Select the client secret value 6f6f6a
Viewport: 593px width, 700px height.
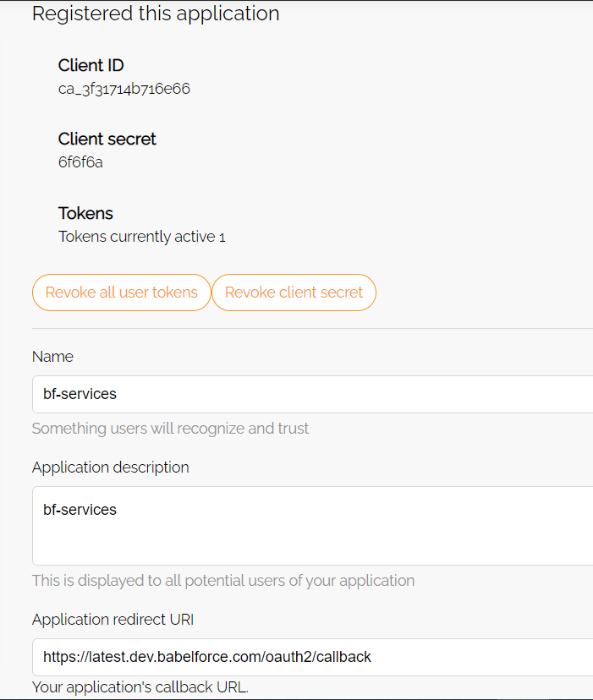[x=80, y=162]
